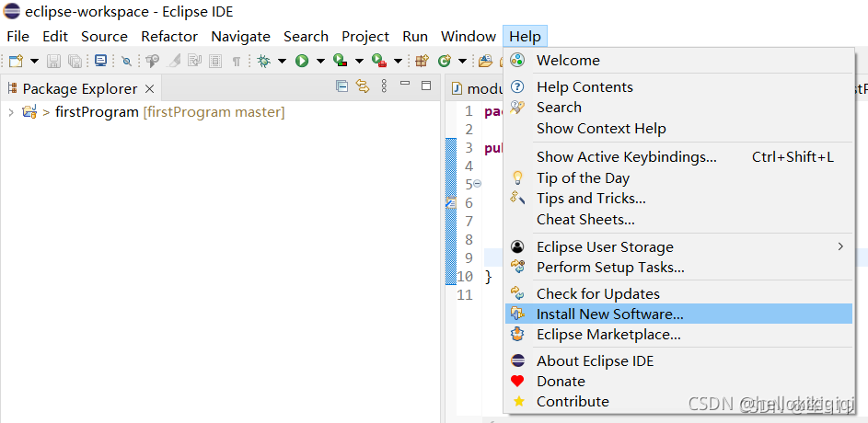Expand Eclipse User Storage submenu
The width and height of the screenshot is (868, 423).
tap(678, 247)
